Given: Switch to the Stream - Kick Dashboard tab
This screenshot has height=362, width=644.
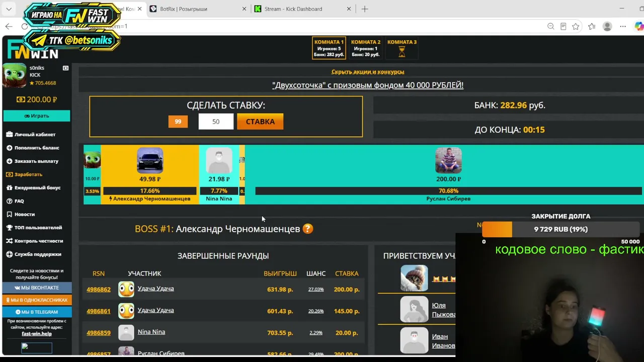Looking at the screenshot, I should [x=293, y=9].
